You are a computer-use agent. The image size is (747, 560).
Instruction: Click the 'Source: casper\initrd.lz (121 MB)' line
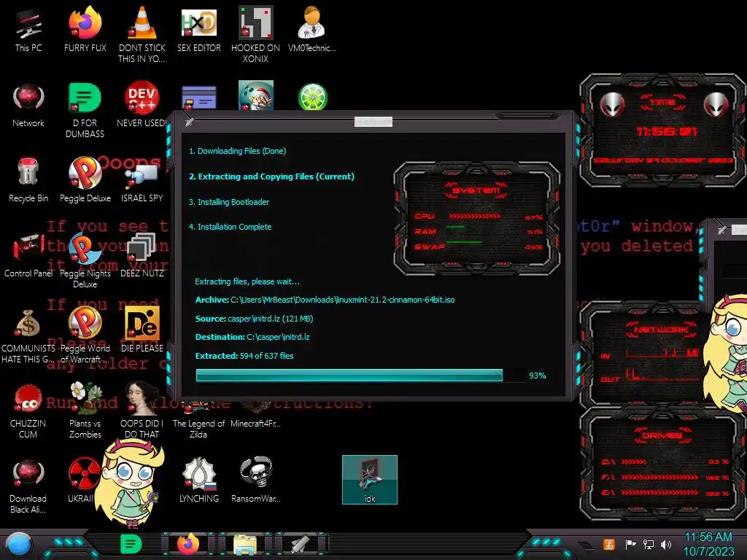(254, 319)
